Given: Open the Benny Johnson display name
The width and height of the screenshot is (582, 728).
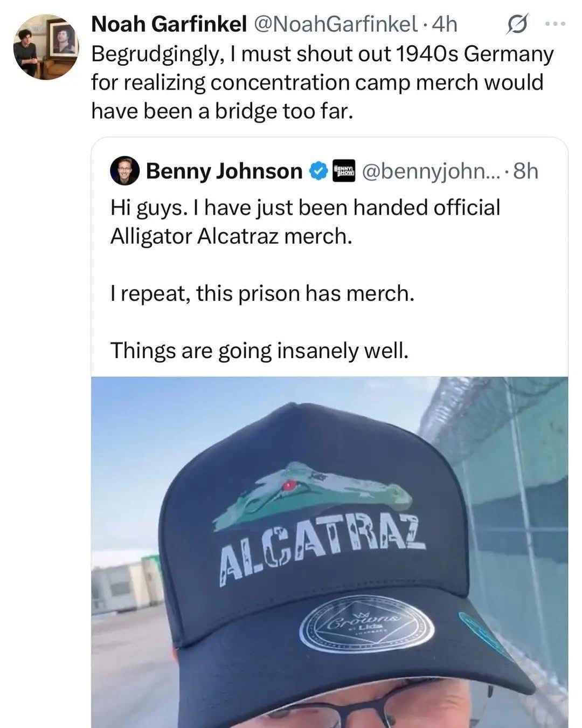Looking at the screenshot, I should point(224,171).
